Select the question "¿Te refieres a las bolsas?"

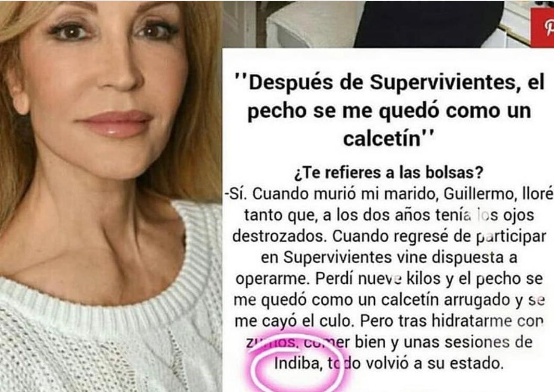388,174
